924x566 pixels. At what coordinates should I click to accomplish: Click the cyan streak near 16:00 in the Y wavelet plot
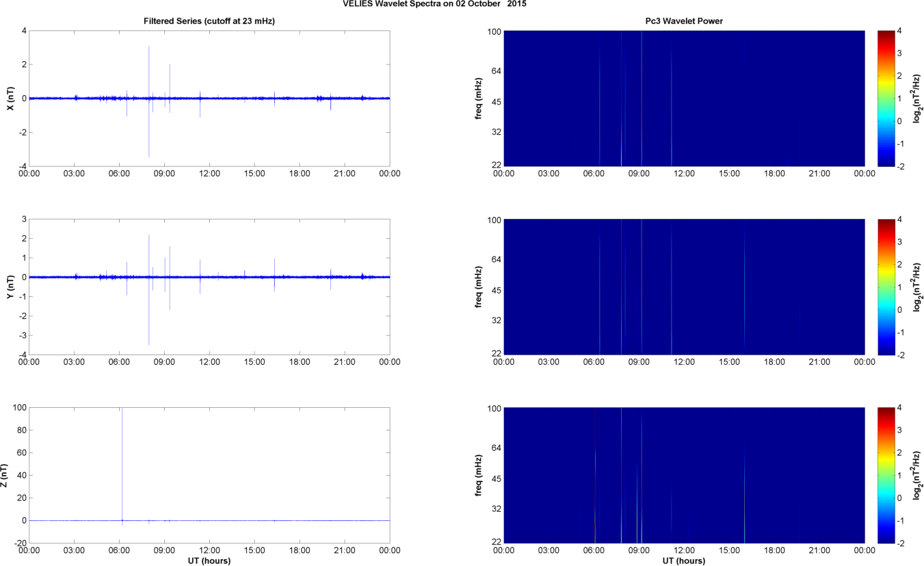(x=744, y=287)
